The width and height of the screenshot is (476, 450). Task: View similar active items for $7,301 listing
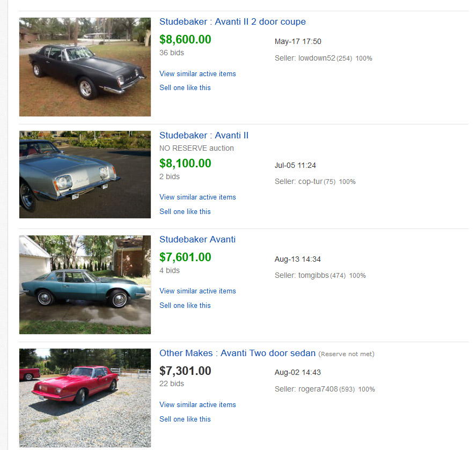point(197,404)
